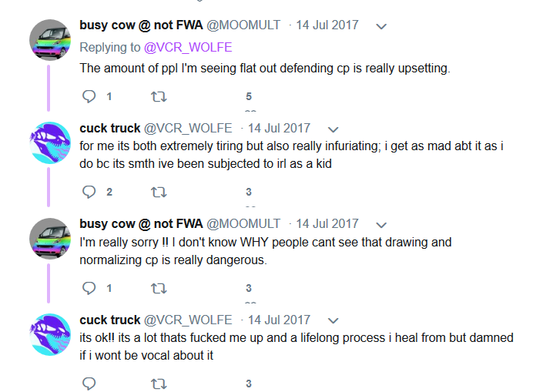
Task: Open options chevron on 'I'm really sorry' tweet
Action: point(381,225)
